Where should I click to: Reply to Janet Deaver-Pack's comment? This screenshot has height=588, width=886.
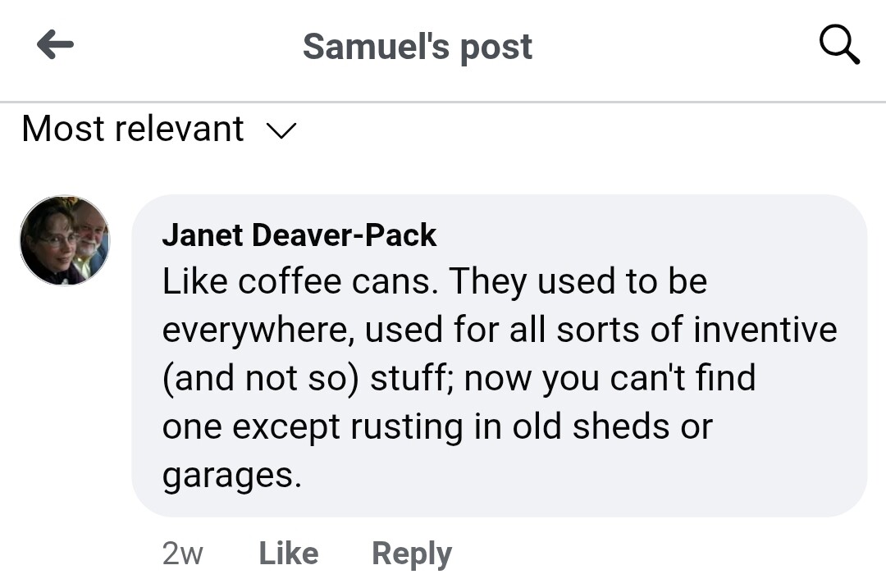411,554
